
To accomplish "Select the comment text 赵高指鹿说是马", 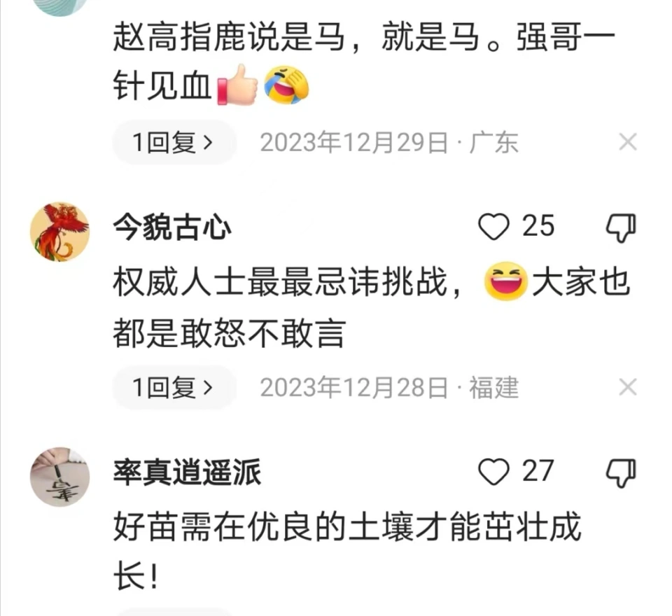I will click(230, 37).
